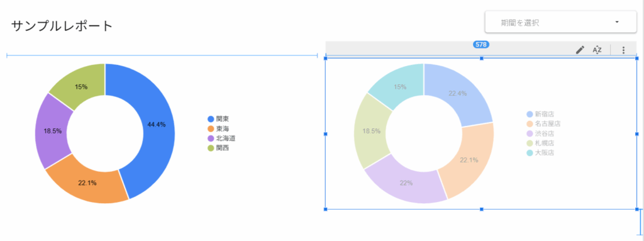
Task: Click the 関西 legend item
Action: [x=218, y=148]
